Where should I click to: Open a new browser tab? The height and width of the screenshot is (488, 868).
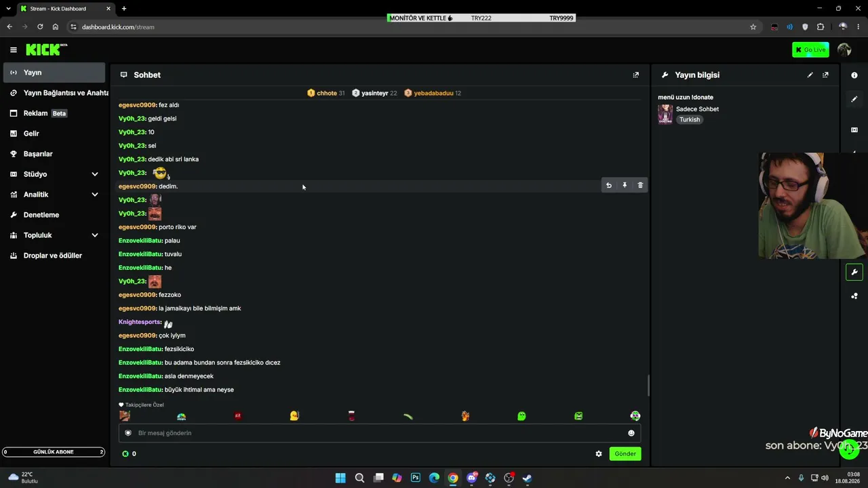123,9
